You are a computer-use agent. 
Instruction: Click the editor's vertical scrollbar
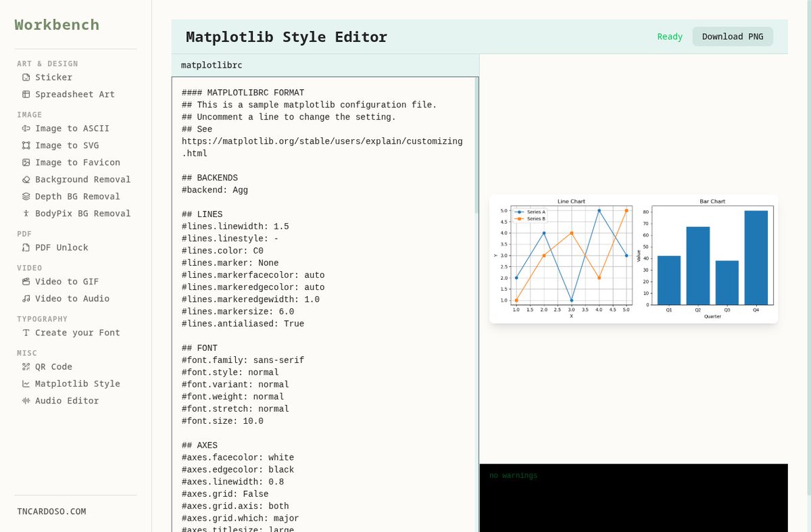point(476,145)
